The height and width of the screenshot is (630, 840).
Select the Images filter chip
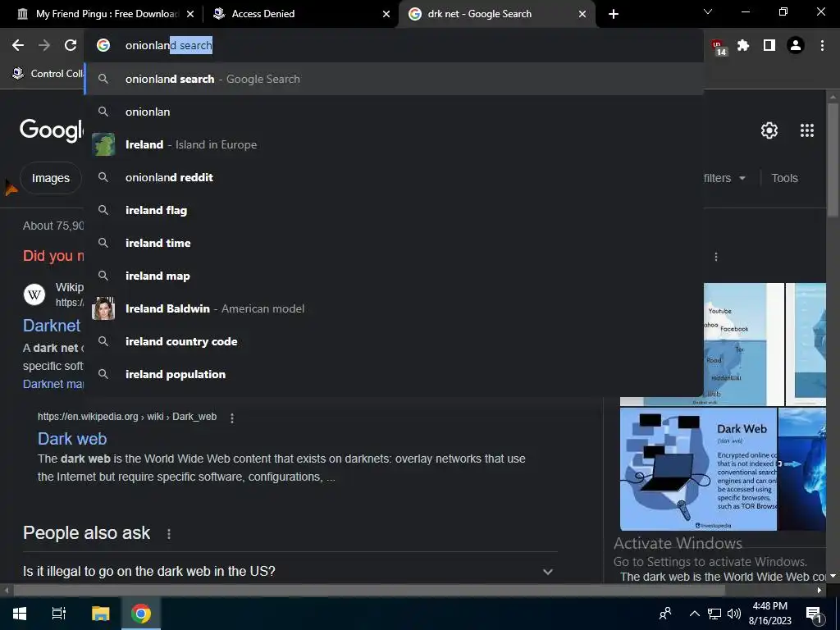coord(51,178)
